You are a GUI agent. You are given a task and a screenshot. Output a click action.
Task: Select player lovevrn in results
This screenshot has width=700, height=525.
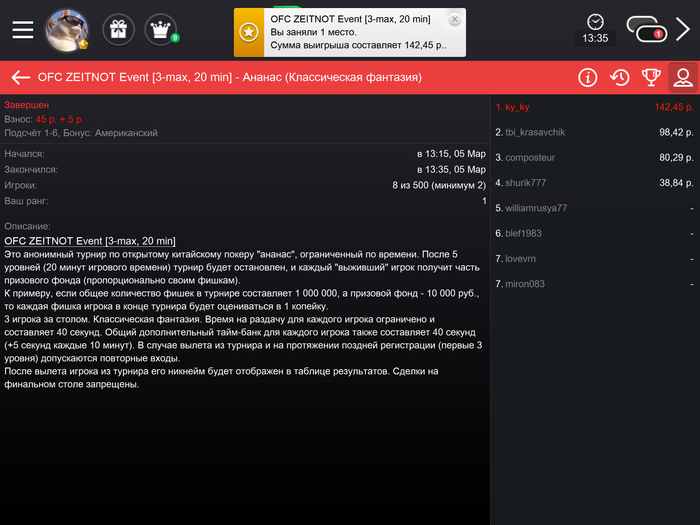[595, 258]
